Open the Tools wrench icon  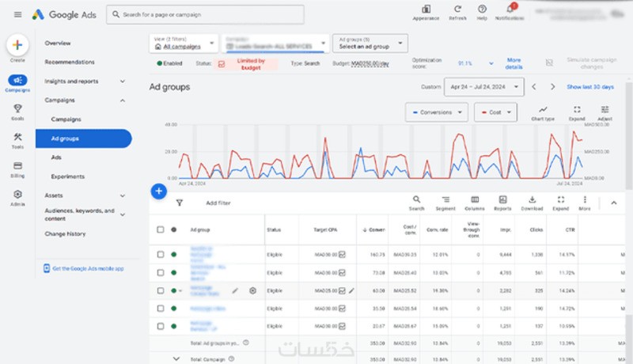[x=17, y=137]
